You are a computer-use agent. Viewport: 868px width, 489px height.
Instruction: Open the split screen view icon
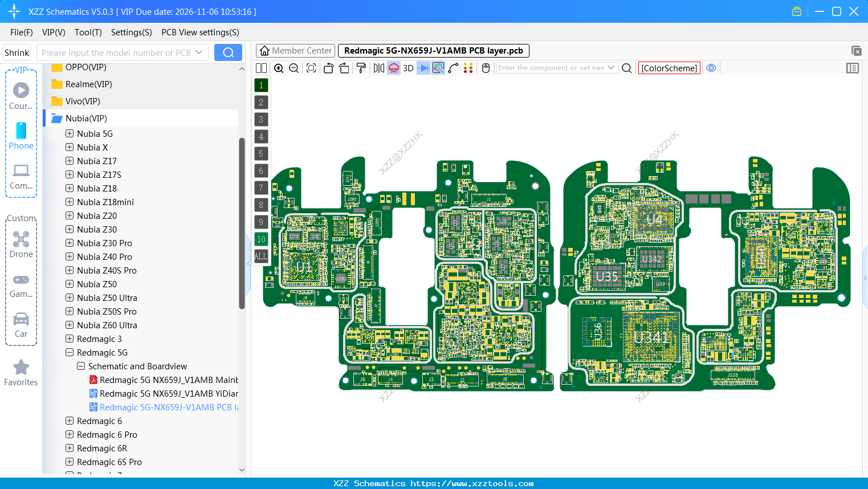point(261,68)
